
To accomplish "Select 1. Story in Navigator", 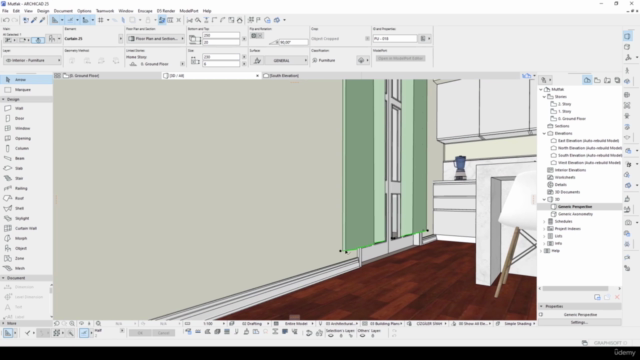I will pyautogui.click(x=564, y=111).
